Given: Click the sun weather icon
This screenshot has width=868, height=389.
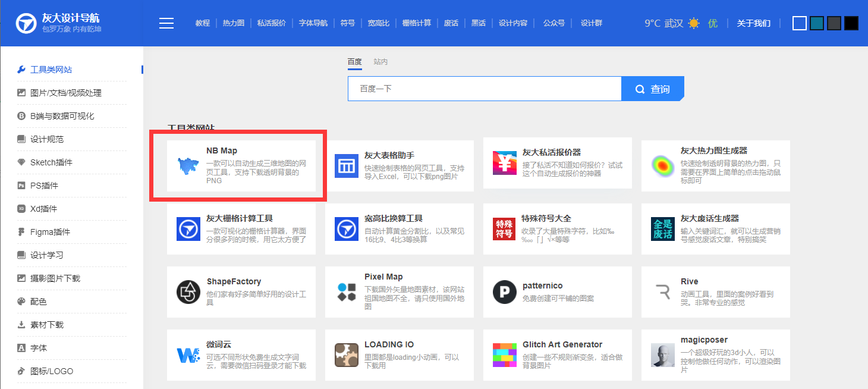Looking at the screenshot, I should pos(694,23).
